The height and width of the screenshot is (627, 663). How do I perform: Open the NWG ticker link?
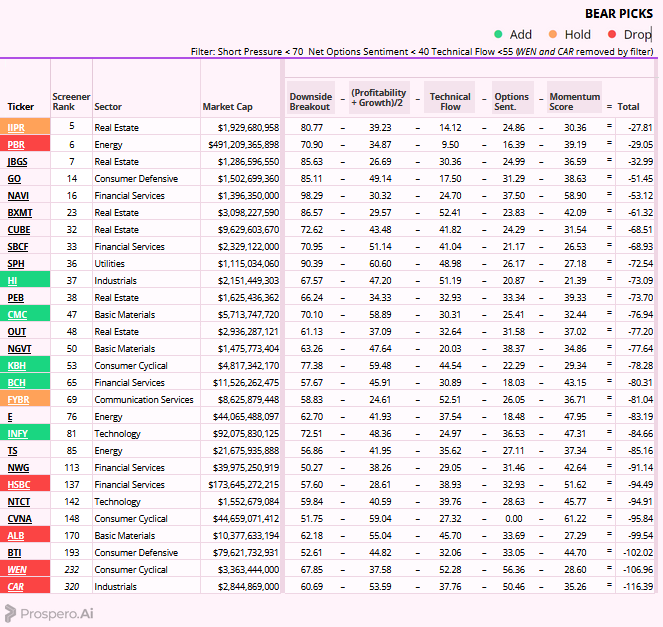click(x=18, y=468)
